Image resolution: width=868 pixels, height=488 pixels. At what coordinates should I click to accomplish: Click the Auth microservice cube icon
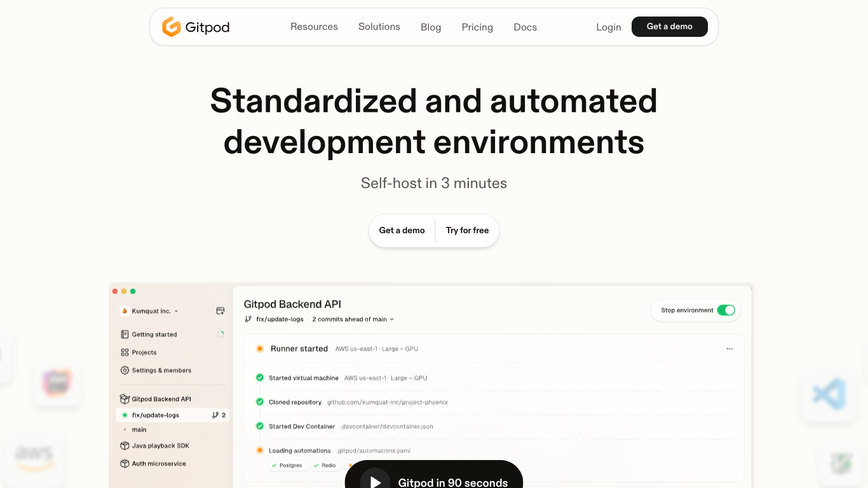125,463
